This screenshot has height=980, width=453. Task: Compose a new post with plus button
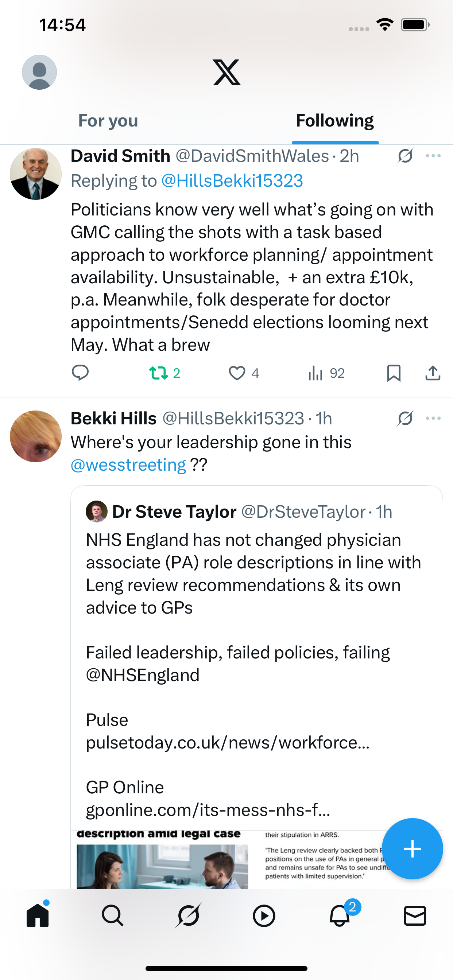(412, 849)
